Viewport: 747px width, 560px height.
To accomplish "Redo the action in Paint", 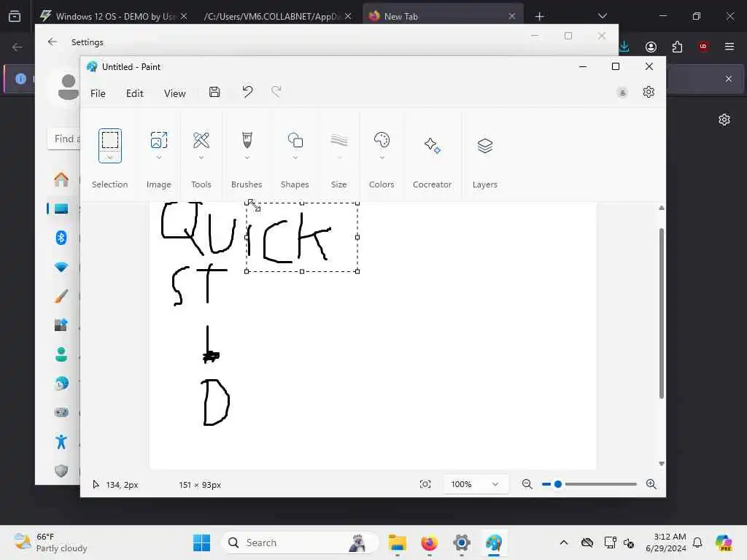I will (x=276, y=91).
